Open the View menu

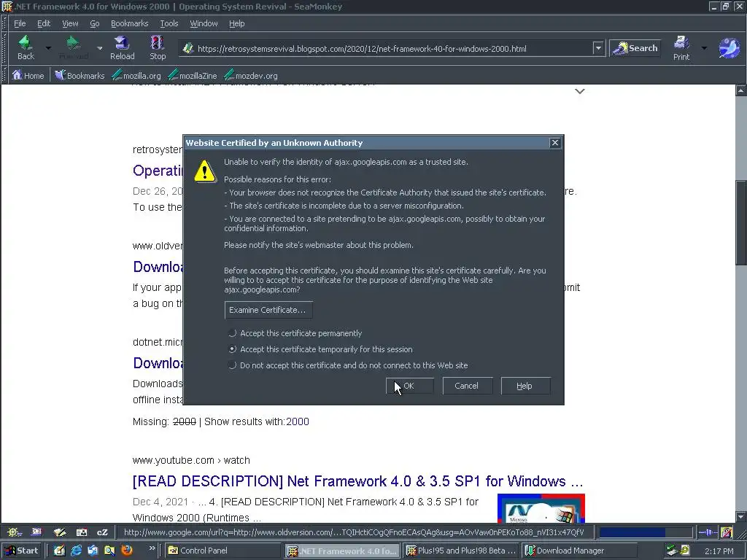(x=70, y=23)
